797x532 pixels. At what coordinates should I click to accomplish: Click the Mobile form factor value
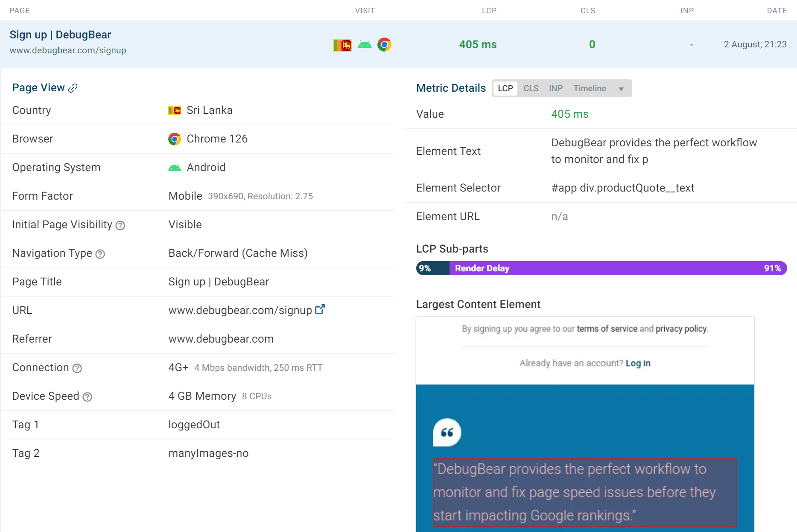(x=185, y=196)
